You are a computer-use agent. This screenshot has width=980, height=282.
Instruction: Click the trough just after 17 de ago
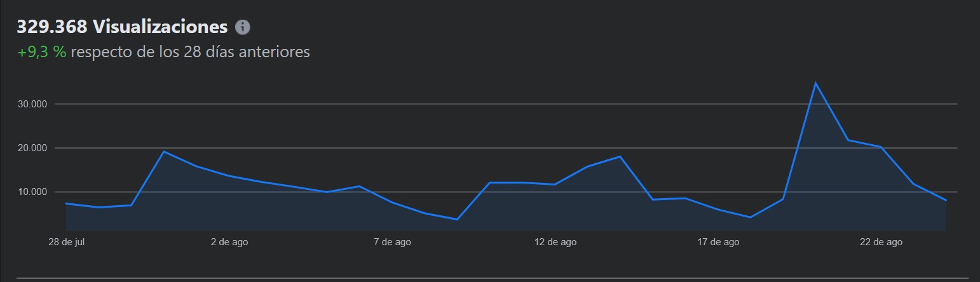[751, 217]
